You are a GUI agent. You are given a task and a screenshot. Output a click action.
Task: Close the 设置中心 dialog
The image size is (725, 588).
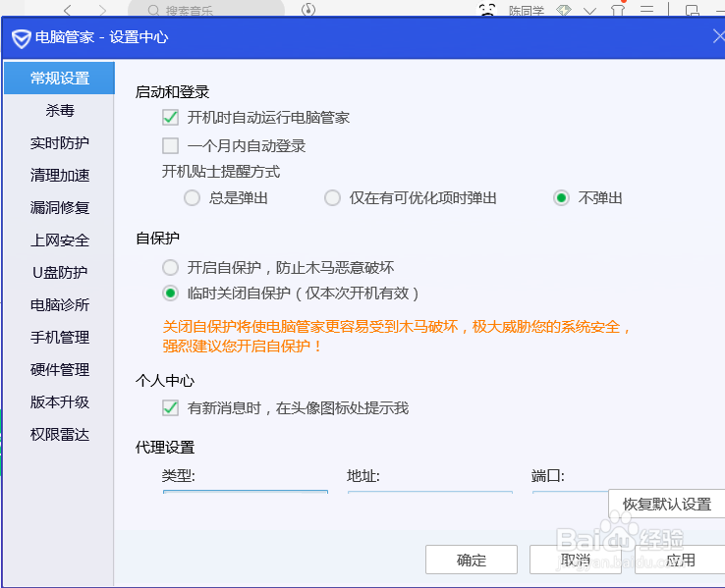click(x=718, y=36)
